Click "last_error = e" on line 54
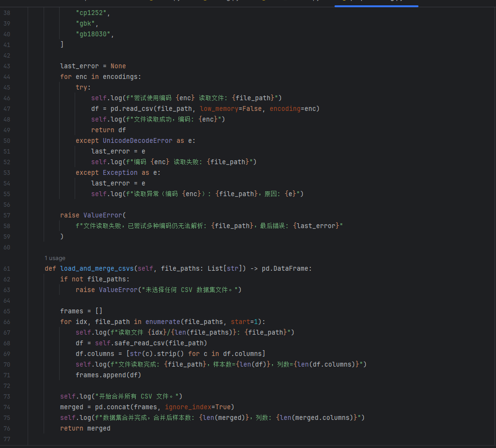This screenshot has height=448, width=496. tap(118, 183)
